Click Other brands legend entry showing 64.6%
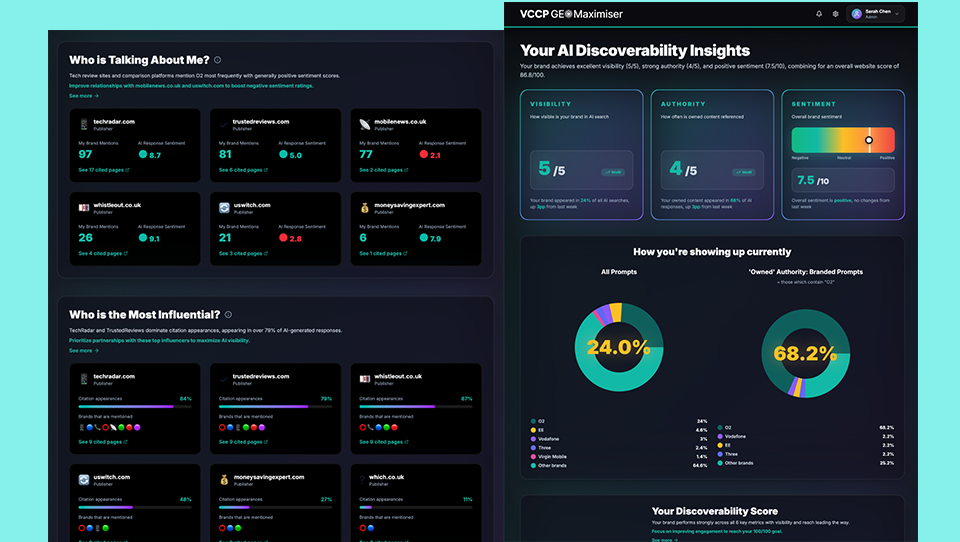 point(618,465)
